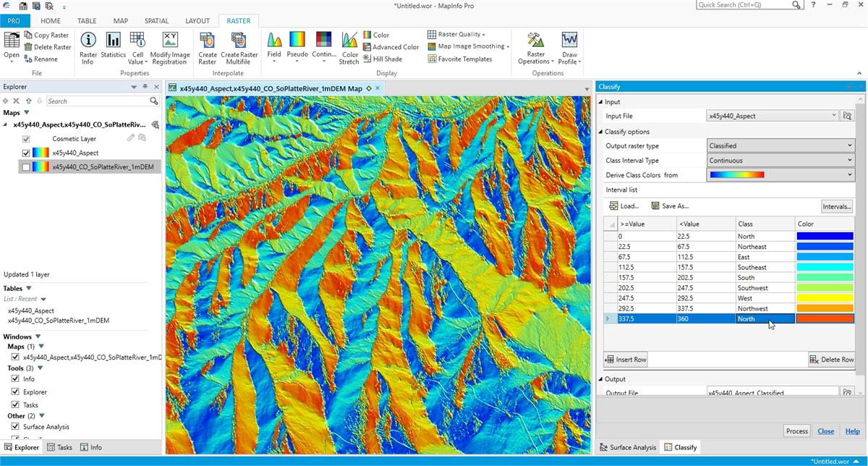Screen dimensions: 868x466
Task: Click the South class color swatch
Action: point(825,278)
